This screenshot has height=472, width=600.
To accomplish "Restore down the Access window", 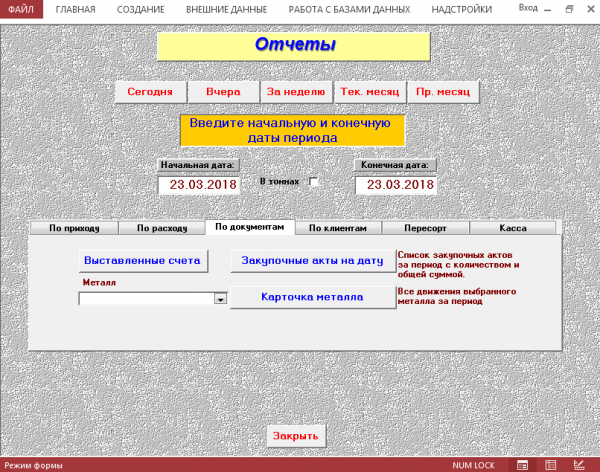I will 569,9.
